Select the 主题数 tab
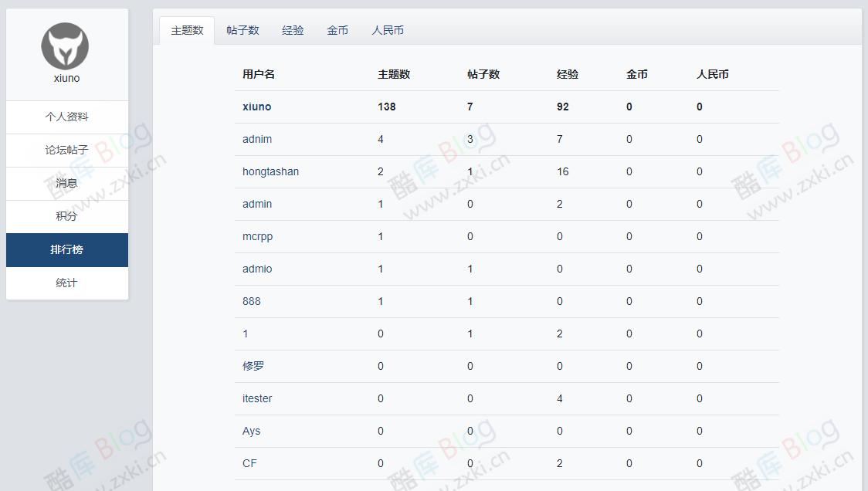The width and height of the screenshot is (868, 491). [186, 29]
